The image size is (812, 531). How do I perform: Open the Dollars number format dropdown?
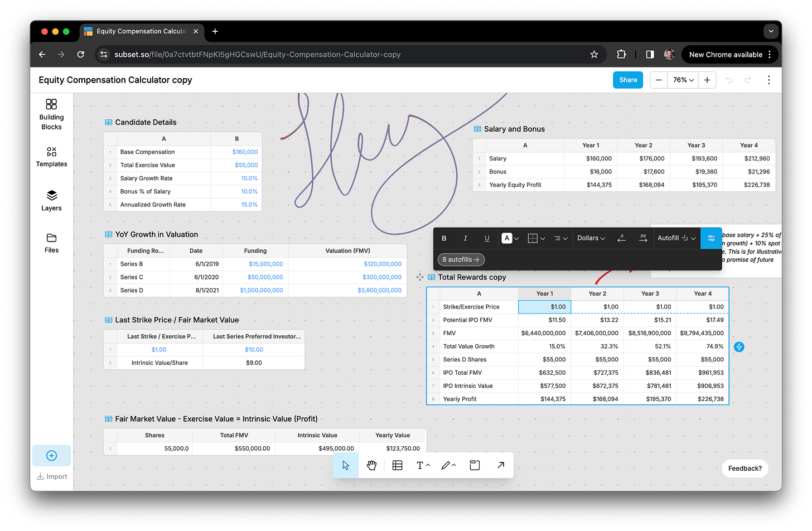[x=591, y=238]
